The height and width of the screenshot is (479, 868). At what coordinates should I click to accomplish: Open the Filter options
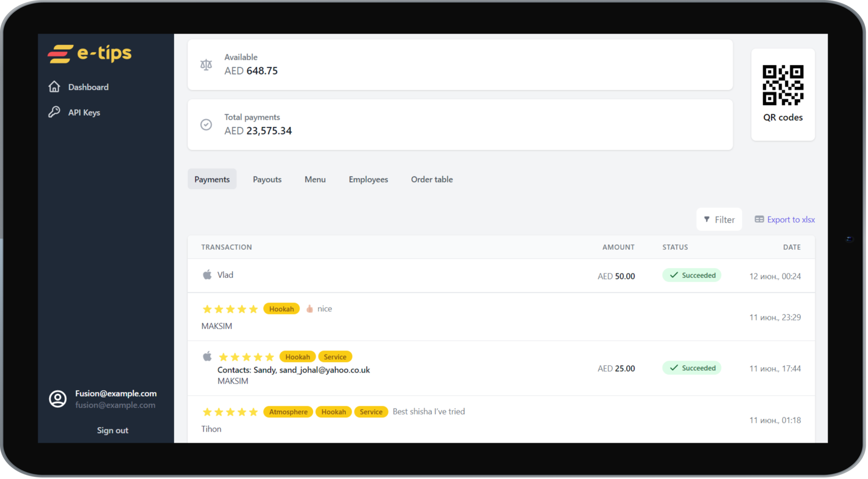(x=719, y=220)
